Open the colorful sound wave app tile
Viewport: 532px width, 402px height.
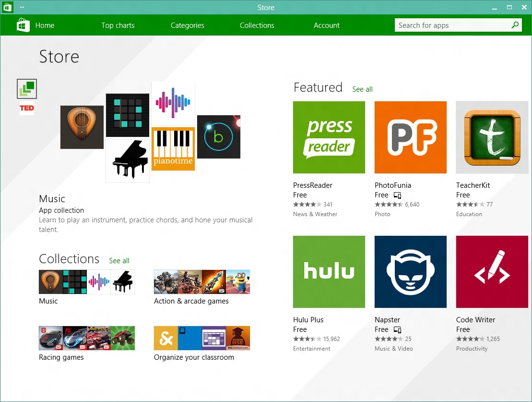pyautogui.click(x=173, y=103)
